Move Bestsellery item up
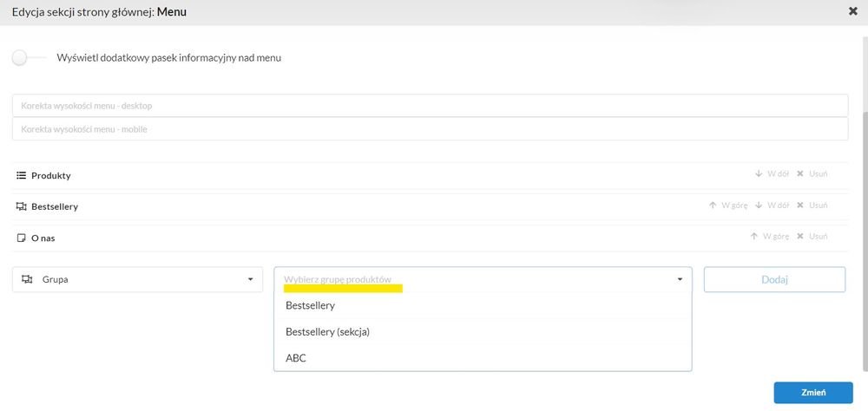The image size is (868, 411). 728,205
